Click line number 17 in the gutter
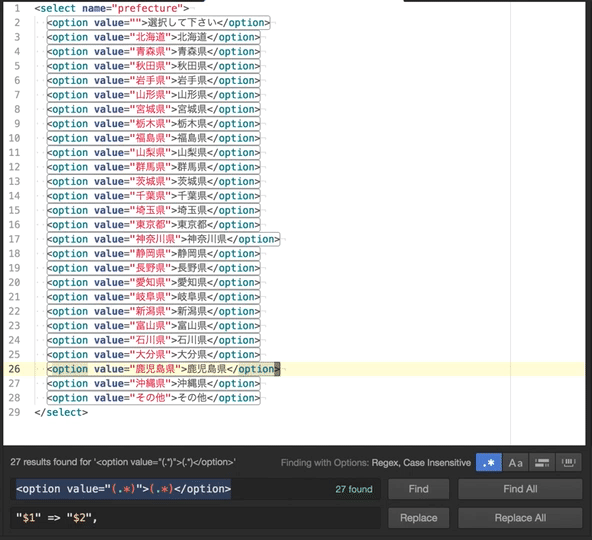The width and height of the screenshot is (592, 540). [14, 239]
